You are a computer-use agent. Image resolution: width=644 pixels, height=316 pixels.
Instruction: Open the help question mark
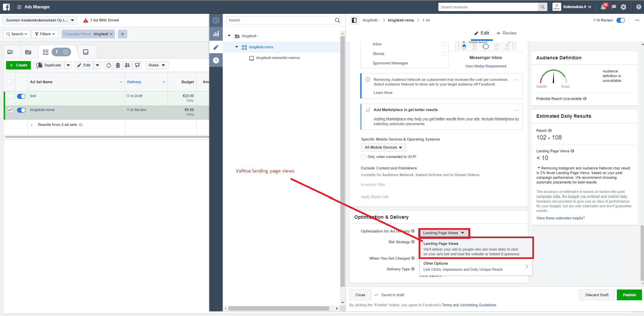point(639,7)
